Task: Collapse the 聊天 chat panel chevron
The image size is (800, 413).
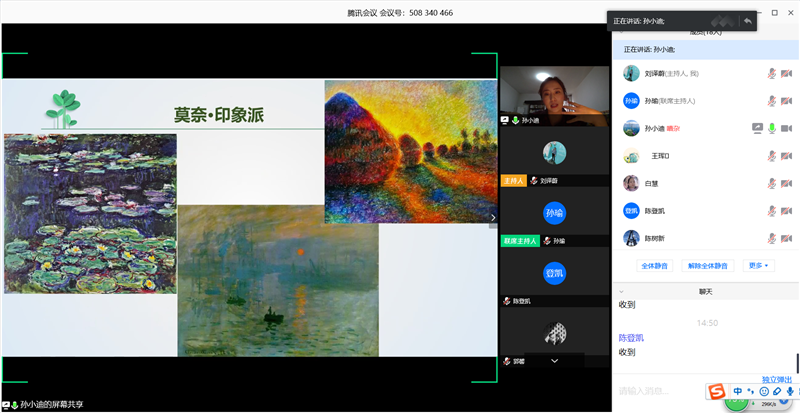Action: (621, 292)
